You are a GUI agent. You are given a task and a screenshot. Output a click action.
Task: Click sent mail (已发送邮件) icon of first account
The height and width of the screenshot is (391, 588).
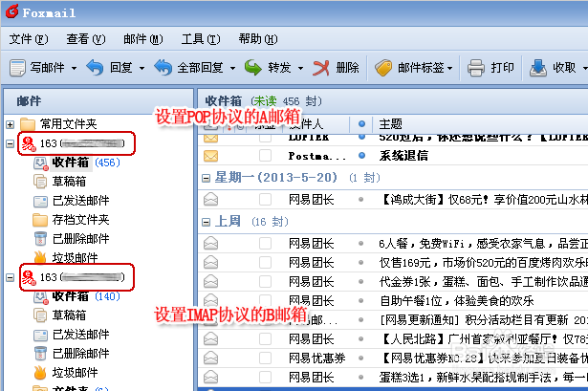[x=40, y=202]
